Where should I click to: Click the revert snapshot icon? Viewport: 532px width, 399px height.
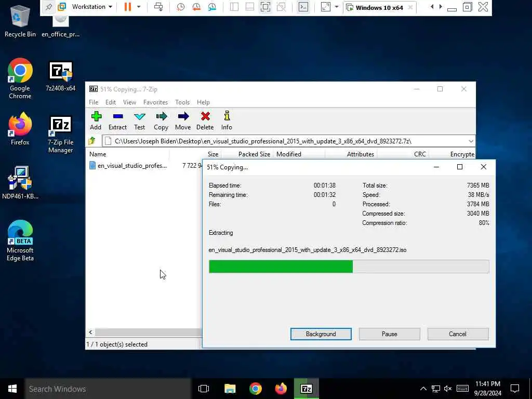point(196,7)
